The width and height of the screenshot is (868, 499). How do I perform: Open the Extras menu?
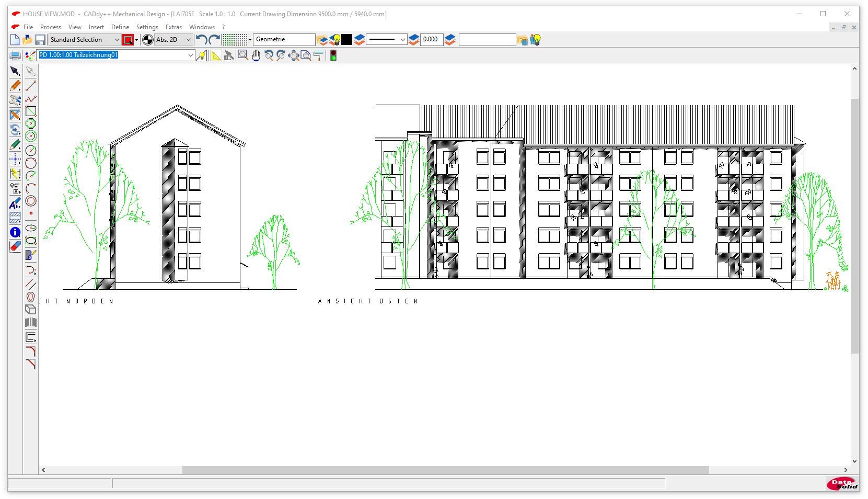point(173,27)
